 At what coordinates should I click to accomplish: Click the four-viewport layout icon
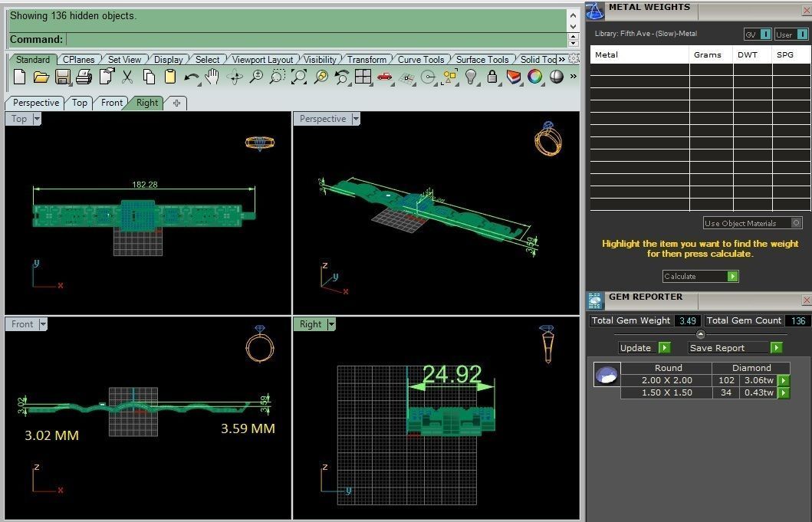point(363,77)
